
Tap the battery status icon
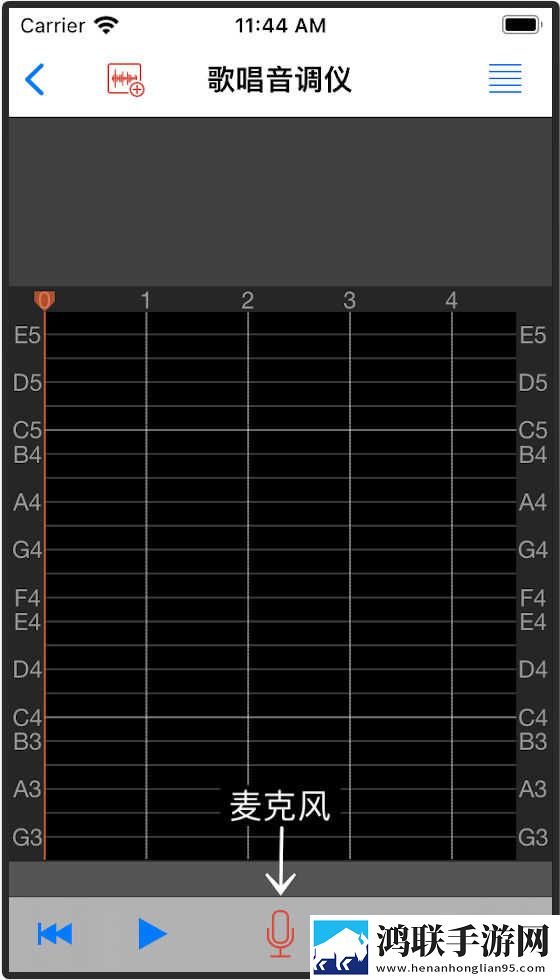[521, 25]
